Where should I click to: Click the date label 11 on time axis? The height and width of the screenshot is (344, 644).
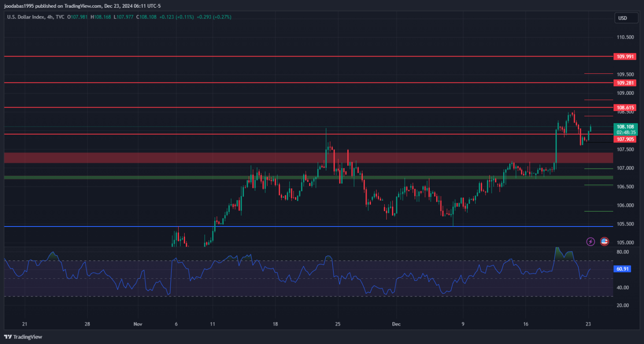[x=212, y=324]
